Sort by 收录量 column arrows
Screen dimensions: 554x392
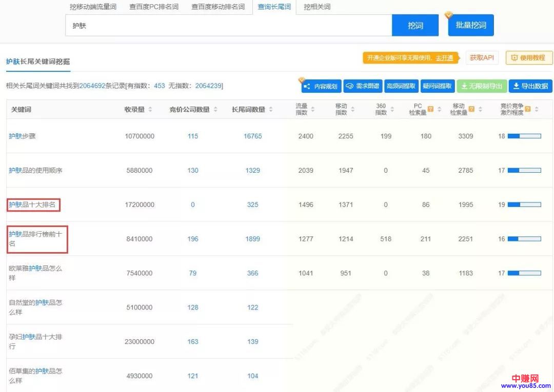click(150, 109)
